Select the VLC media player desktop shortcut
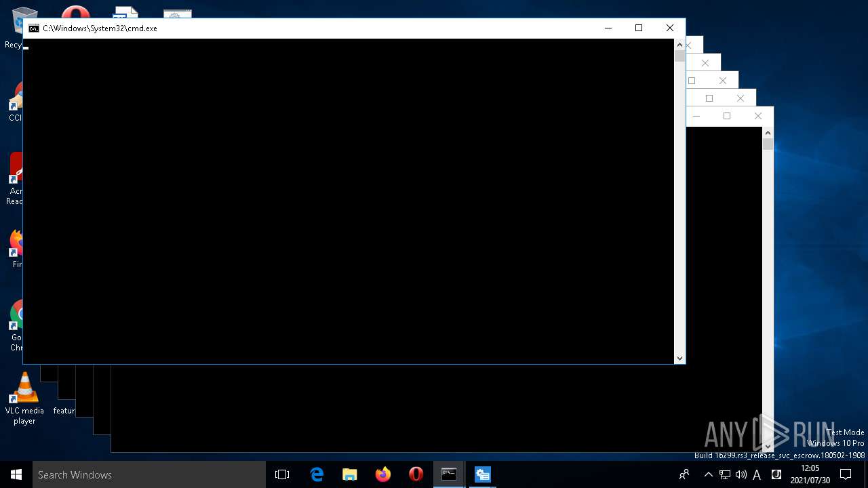Viewport: 868px width, 488px height. pyautogui.click(x=24, y=399)
